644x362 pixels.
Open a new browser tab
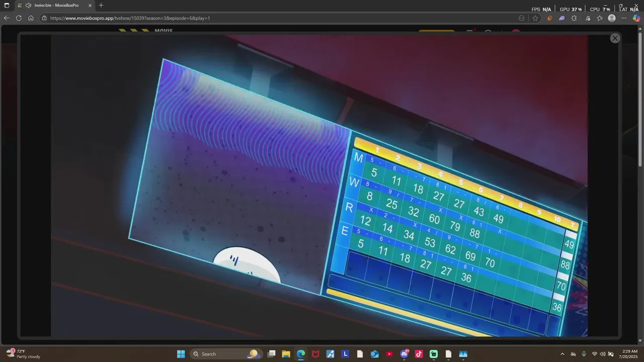tap(101, 6)
